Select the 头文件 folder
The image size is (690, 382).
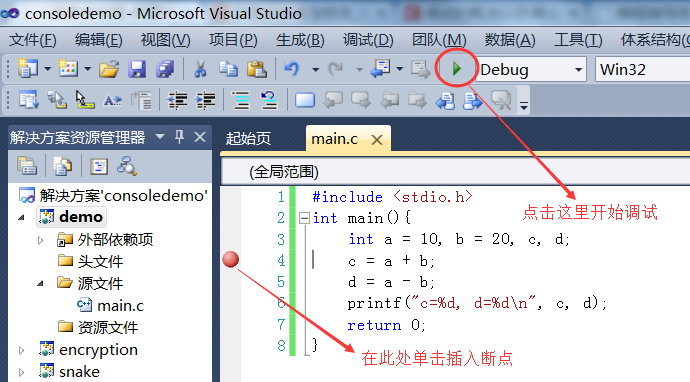tap(90, 261)
